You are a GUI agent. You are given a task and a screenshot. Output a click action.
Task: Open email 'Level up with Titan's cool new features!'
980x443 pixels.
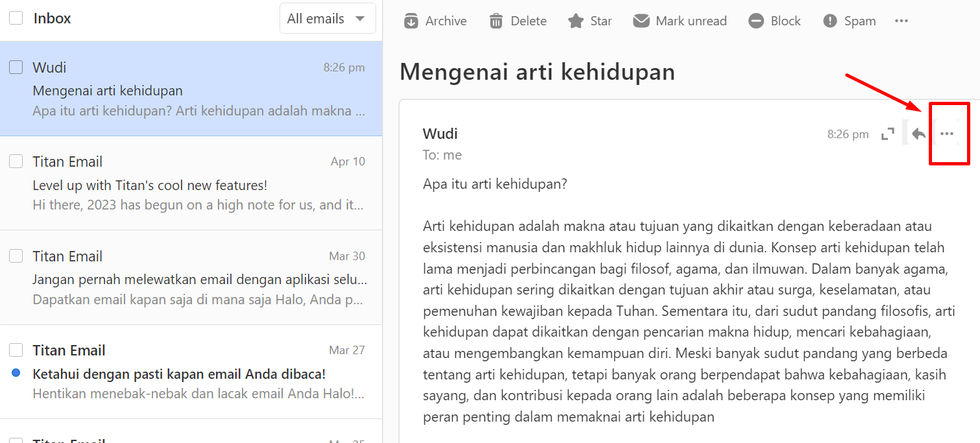coord(191,183)
